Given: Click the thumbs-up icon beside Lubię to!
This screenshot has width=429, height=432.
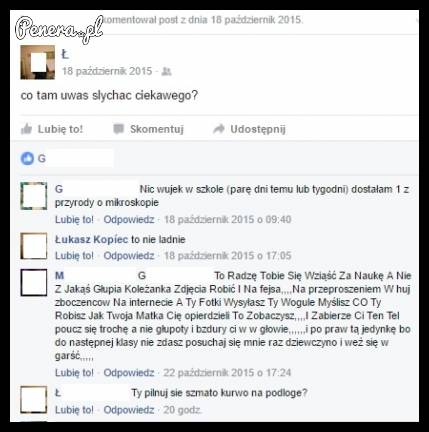Looking at the screenshot, I should tap(27, 129).
